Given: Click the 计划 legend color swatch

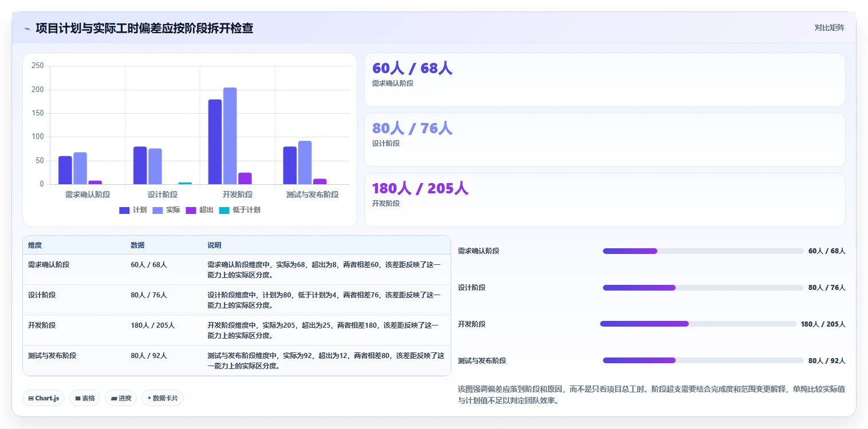Looking at the screenshot, I should (x=124, y=210).
